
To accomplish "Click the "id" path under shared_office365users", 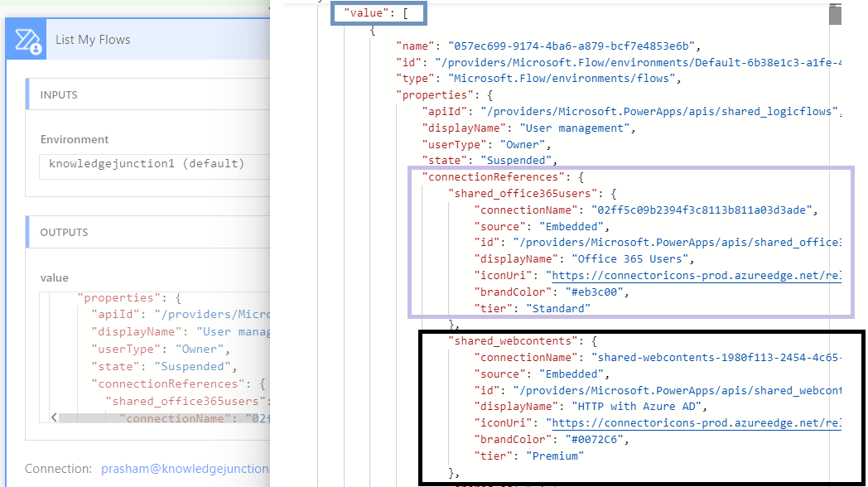I will (x=677, y=243).
